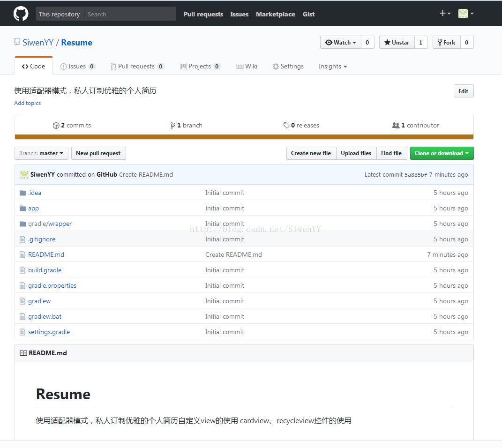
Task: Open the gradlew.bat file link
Action: coord(45,316)
